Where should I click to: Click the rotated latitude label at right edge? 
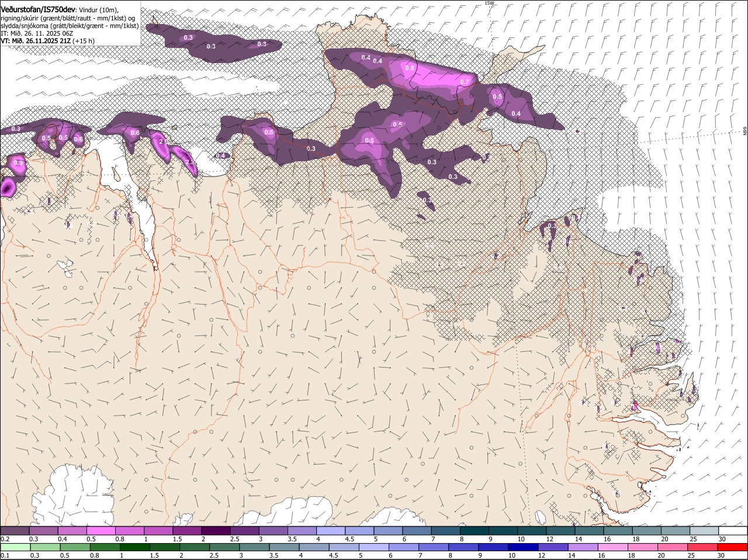click(x=745, y=131)
